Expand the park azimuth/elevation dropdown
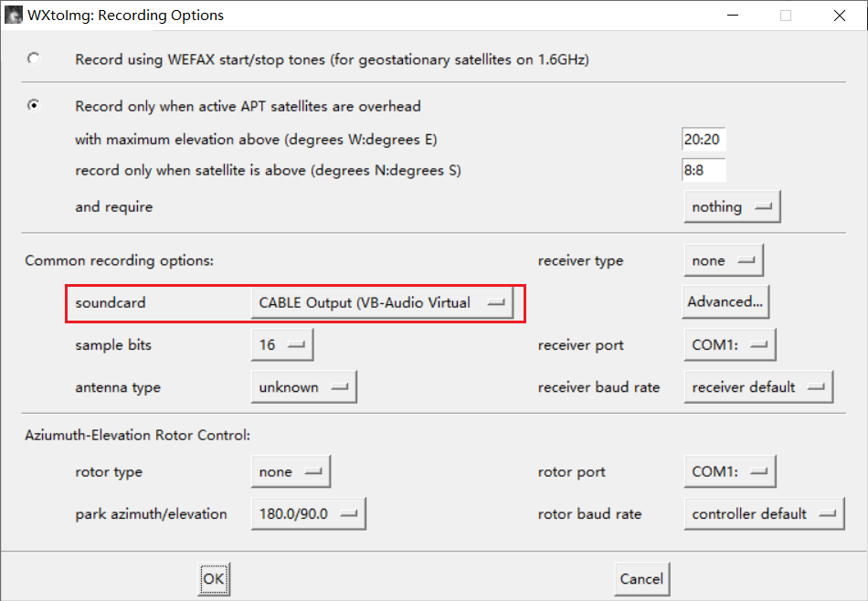Viewport: 868px width, 601px height. click(308, 514)
